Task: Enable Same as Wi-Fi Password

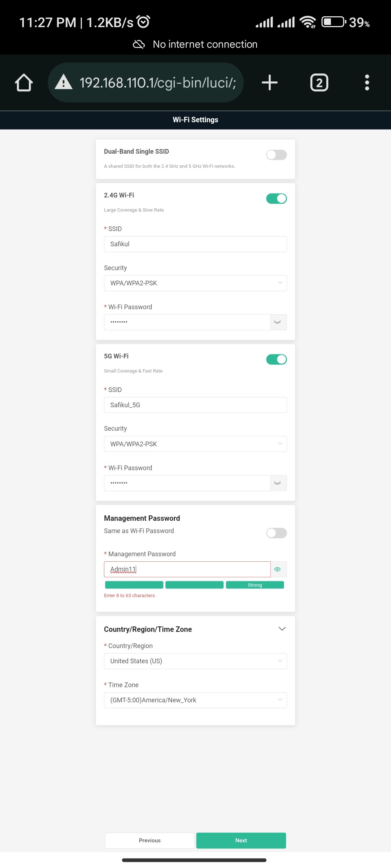Action: [x=277, y=533]
